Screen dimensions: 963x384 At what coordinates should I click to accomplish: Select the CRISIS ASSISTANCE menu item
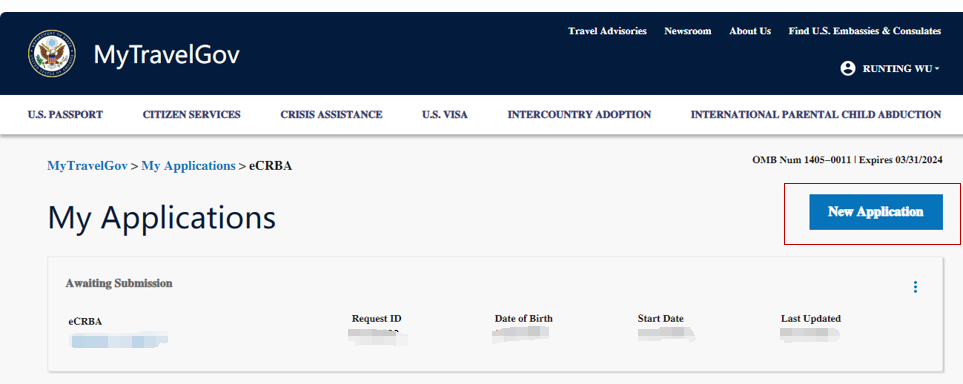331,114
